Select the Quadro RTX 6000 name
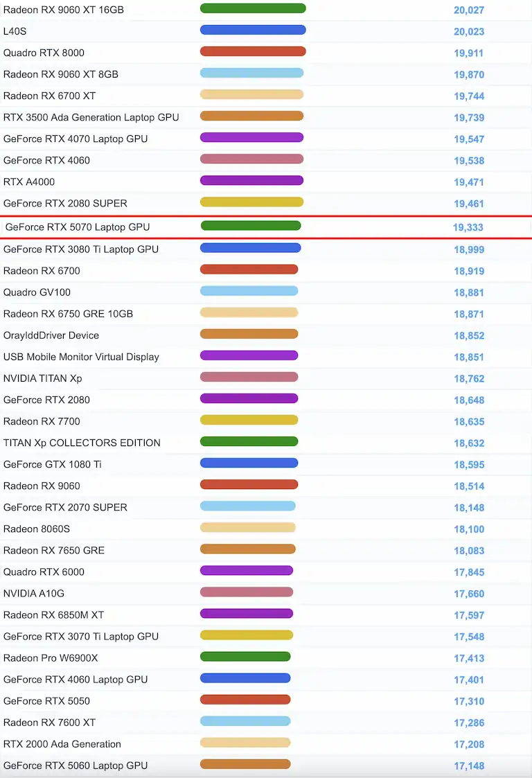 [x=44, y=572]
